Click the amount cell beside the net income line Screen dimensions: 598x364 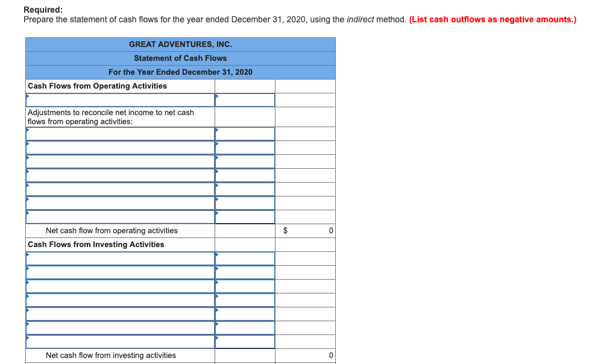(244, 99)
